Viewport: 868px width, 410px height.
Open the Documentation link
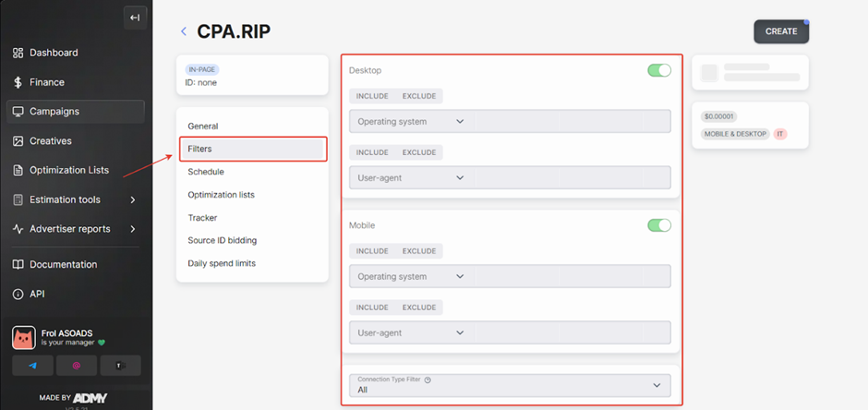63,264
